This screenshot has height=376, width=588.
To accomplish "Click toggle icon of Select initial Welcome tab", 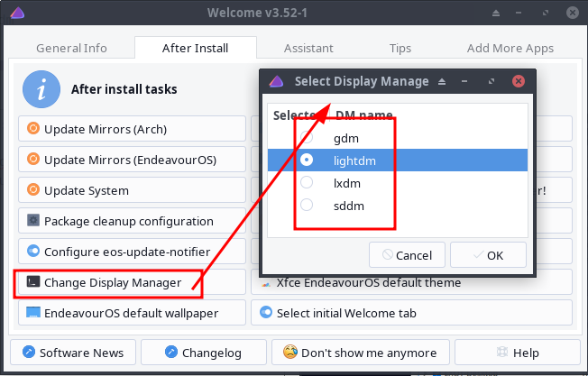I will pyautogui.click(x=266, y=312).
